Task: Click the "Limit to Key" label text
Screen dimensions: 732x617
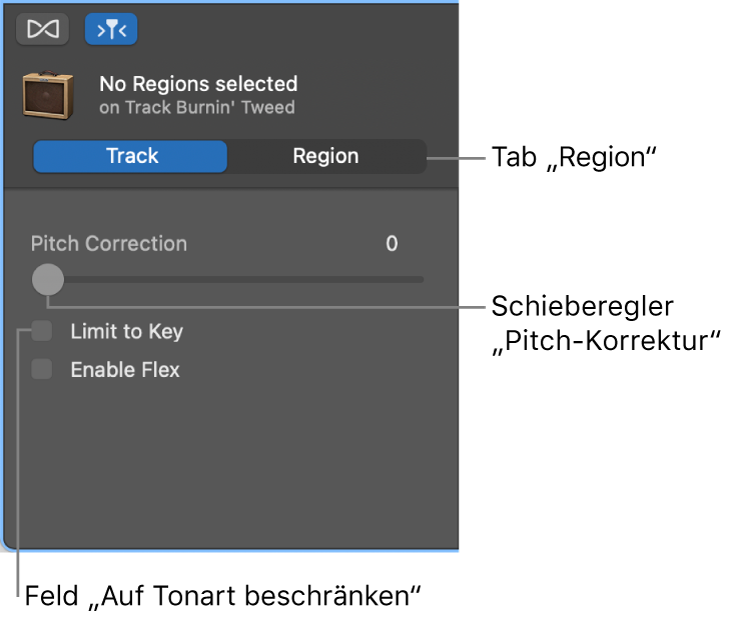Action: (126, 332)
